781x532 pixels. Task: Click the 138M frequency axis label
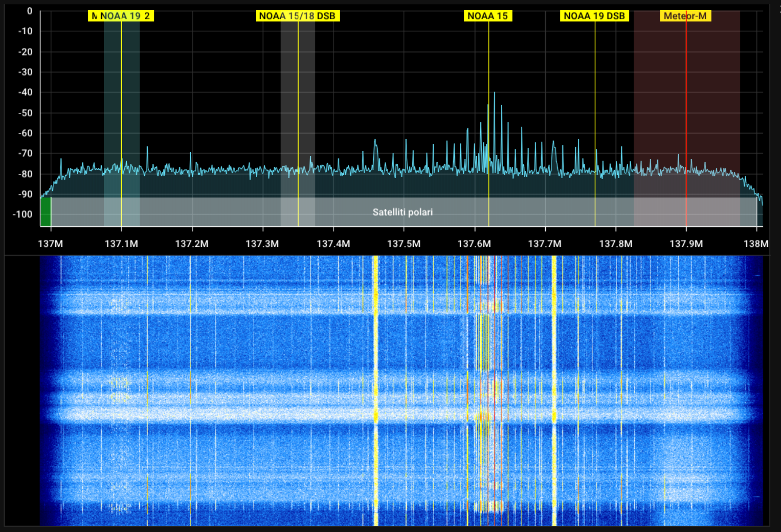(756, 244)
